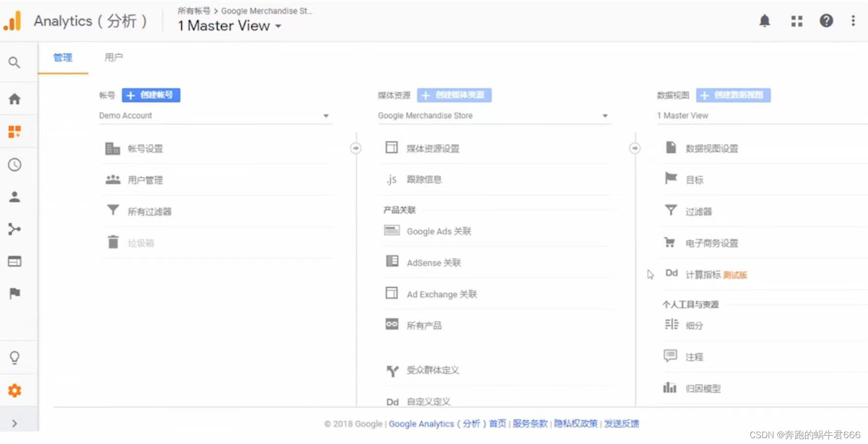The image size is (868, 444).
Task: Click the 创建媒体资源 button
Action: click(x=454, y=95)
